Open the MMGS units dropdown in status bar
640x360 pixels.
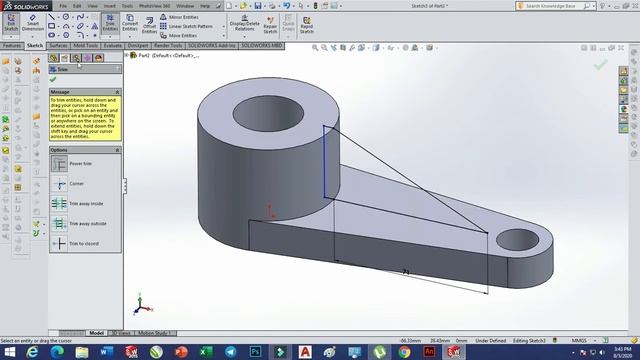click(595, 340)
